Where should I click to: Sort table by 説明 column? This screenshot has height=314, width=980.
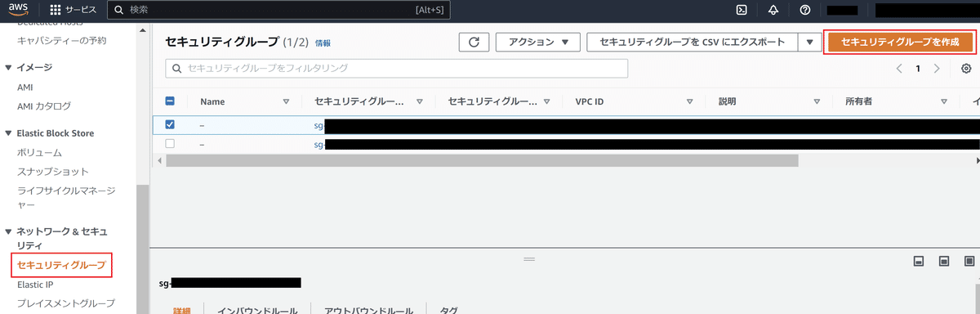pyautogui.click(x=817, y=102)
